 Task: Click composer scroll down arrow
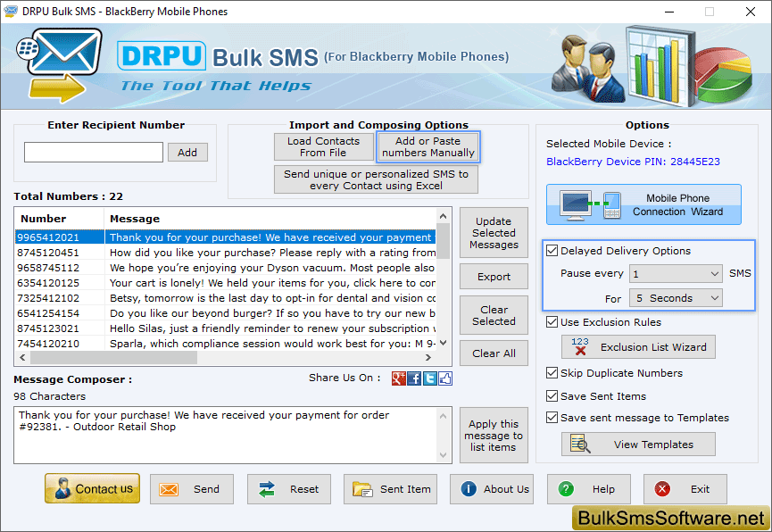[x=443, y=455]
